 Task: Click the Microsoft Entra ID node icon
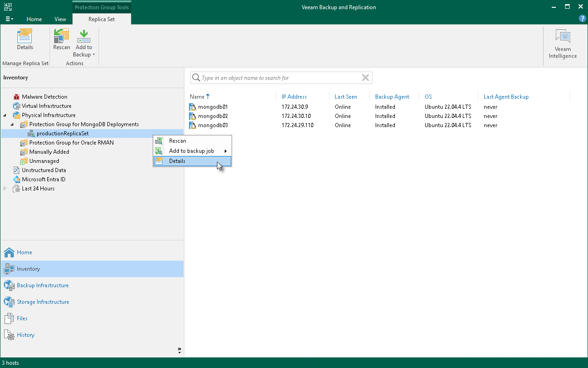17,179
